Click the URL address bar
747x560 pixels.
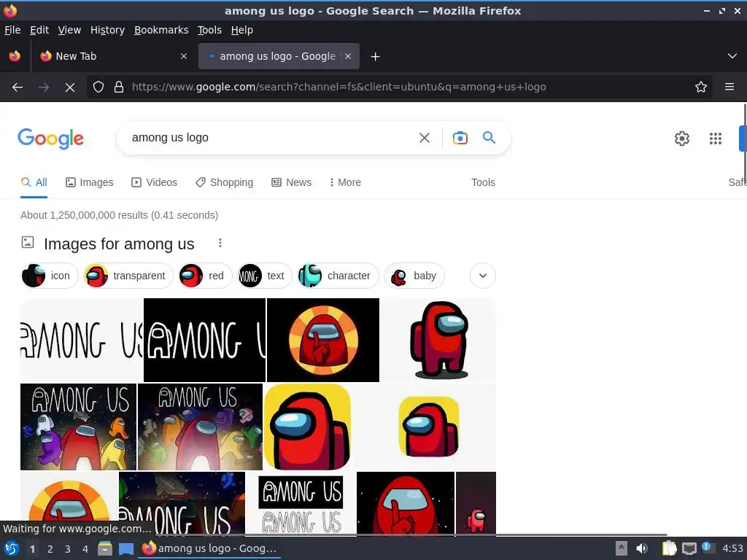(400, 87)
